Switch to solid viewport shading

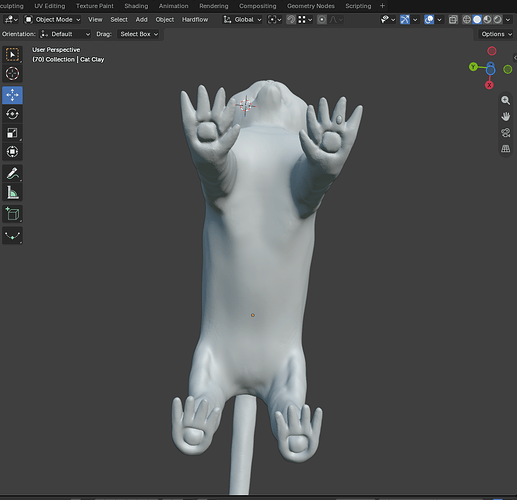(x=477, y=20)
